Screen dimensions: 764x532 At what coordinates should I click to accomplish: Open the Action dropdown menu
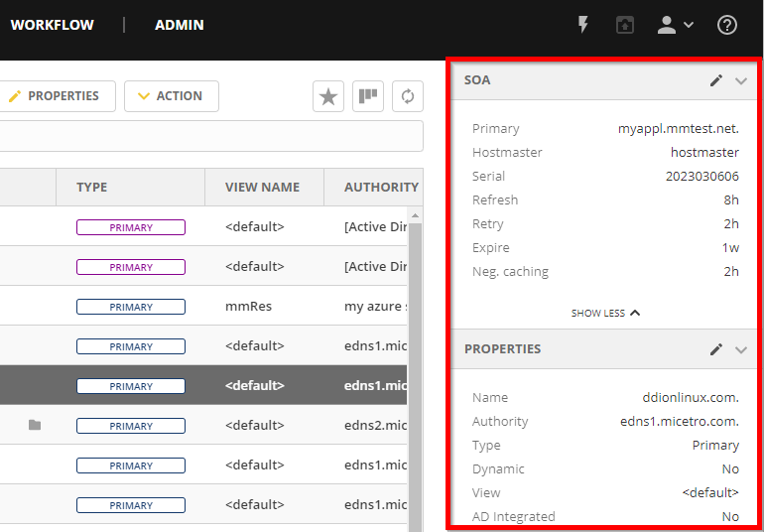(x=171, y=96)
